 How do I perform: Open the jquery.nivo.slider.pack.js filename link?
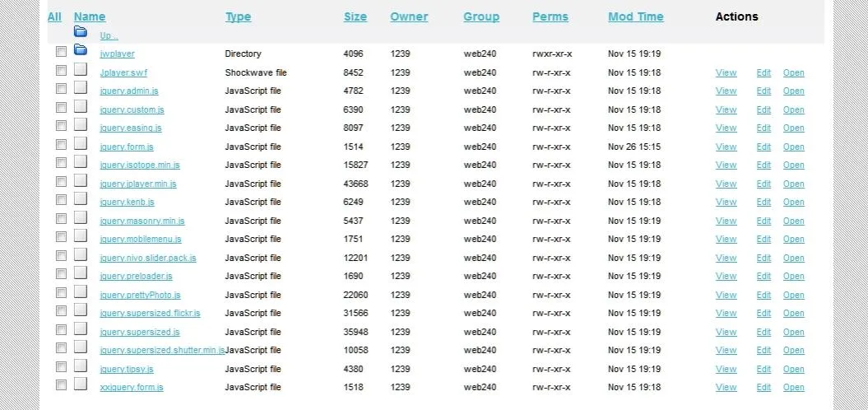148,259
